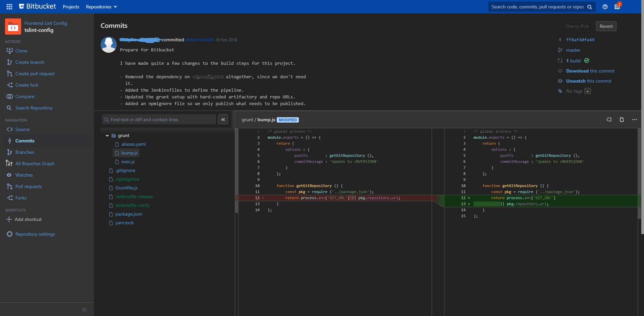The image size is (644, 316).
Task: Refresh the diff with the reload icon
Action: [x=609, y=120]
